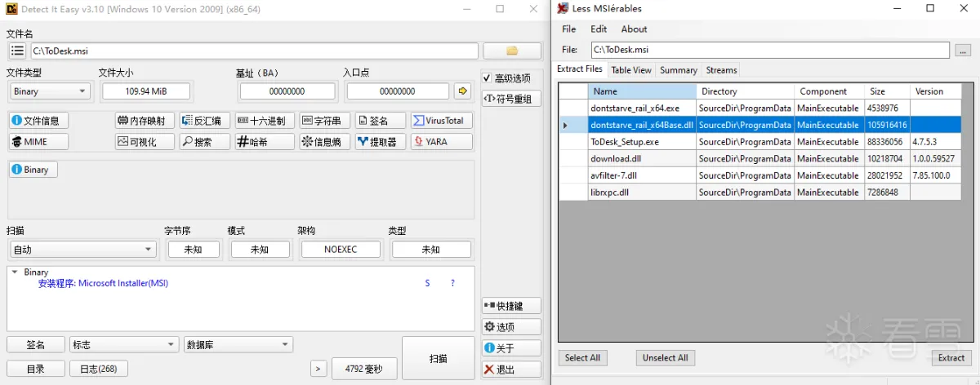This screenshot has height=385, width=980.
Task: Sort by the Name column header
Action: pos(643,91)
